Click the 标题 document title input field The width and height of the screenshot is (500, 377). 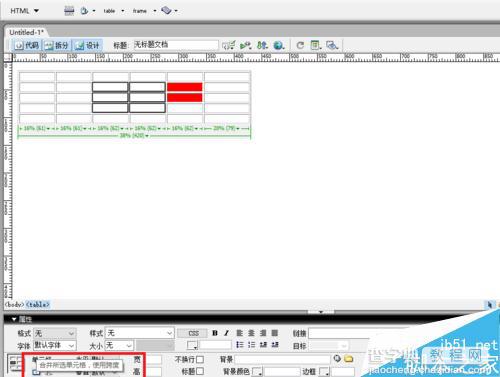[176, 45]
